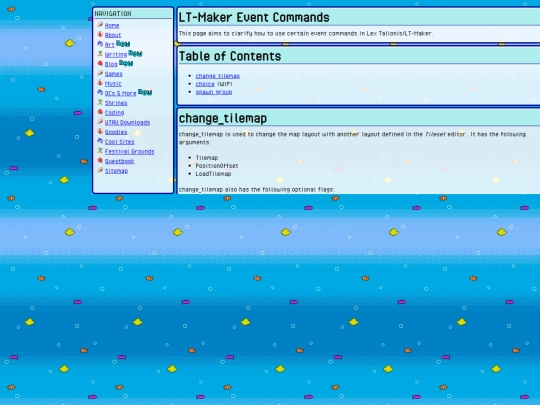Open the Art section link
540x405 pixels.
[110, 45]
